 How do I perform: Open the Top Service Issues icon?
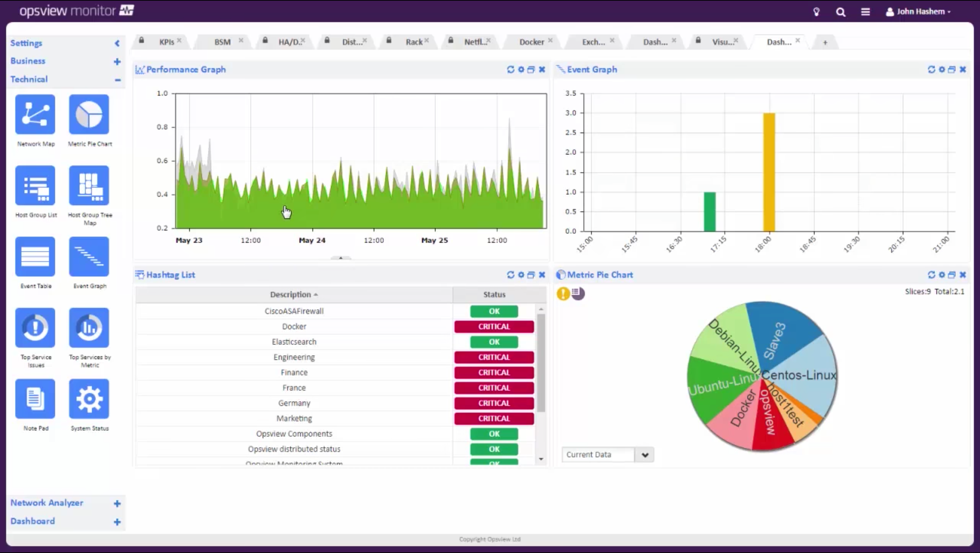[35, 327]
